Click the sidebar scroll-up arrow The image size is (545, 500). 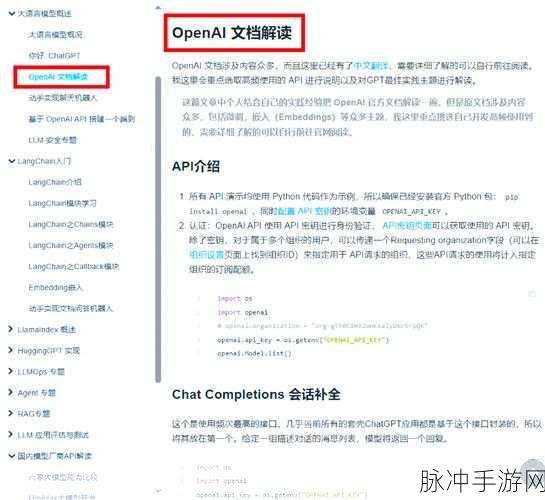(x=158, y=7)
